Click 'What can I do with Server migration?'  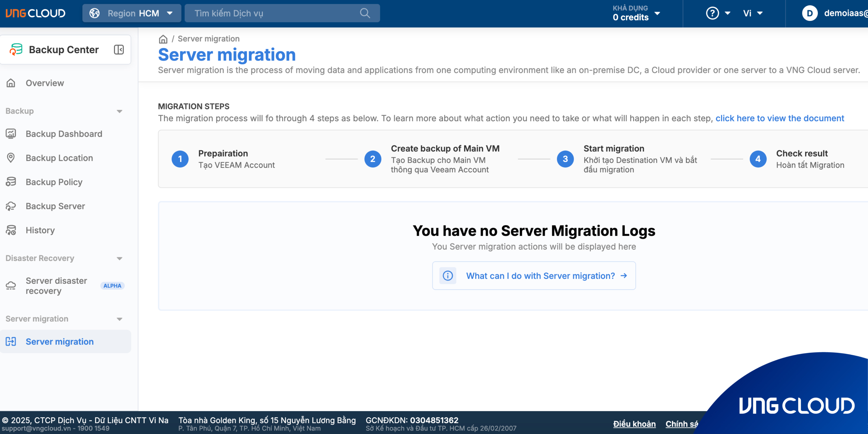(541, 276)
